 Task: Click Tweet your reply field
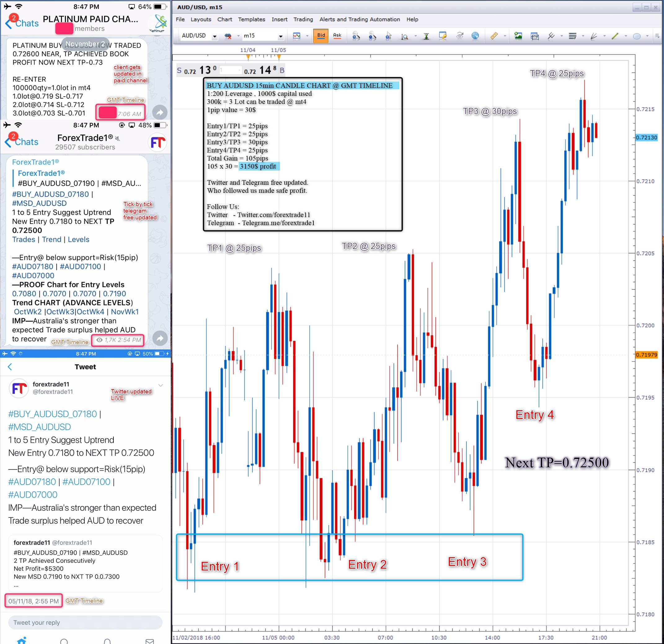[85, 622]
